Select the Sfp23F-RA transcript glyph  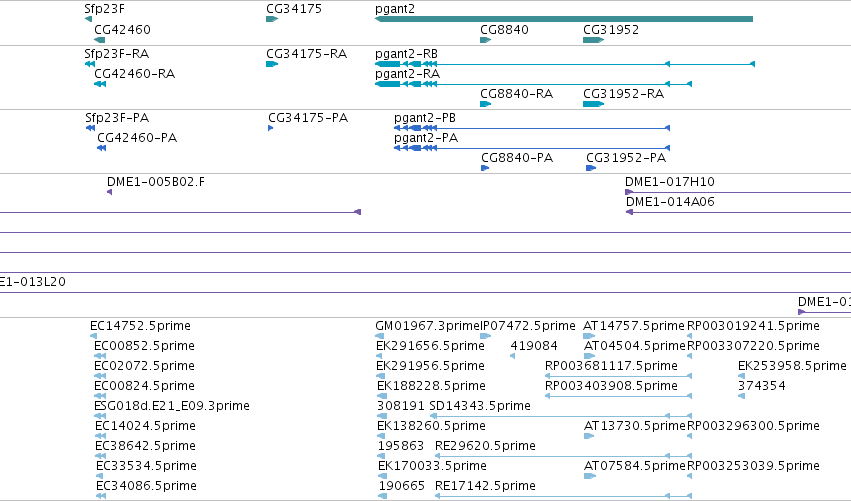90,64
